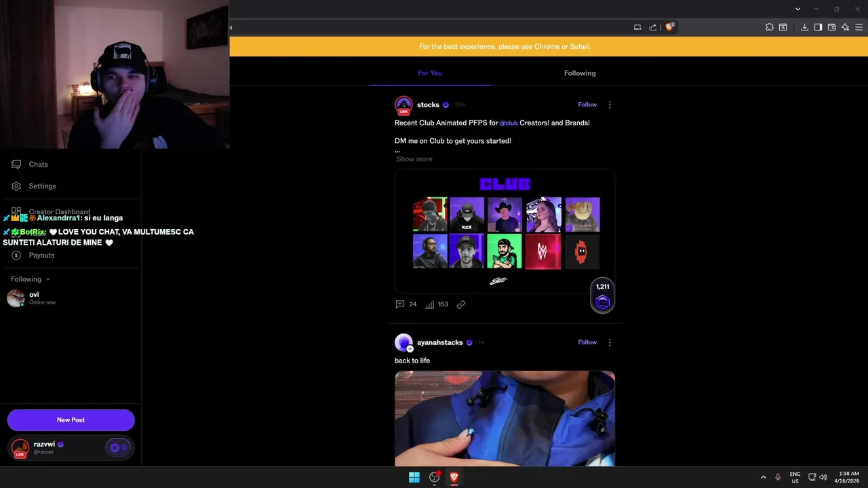868x488 pixels.
Task: Follow the stocks account
Action: 587,104
